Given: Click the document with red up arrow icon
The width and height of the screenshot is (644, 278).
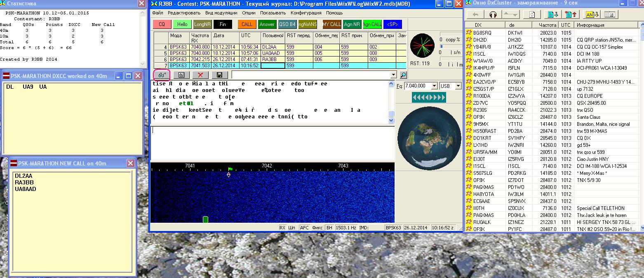Looking at the screenshot, I should click(571, 14).
